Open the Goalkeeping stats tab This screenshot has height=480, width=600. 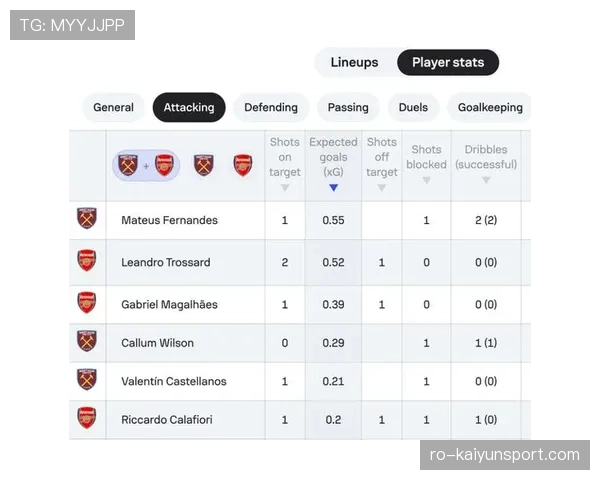(x=490, y=107)
